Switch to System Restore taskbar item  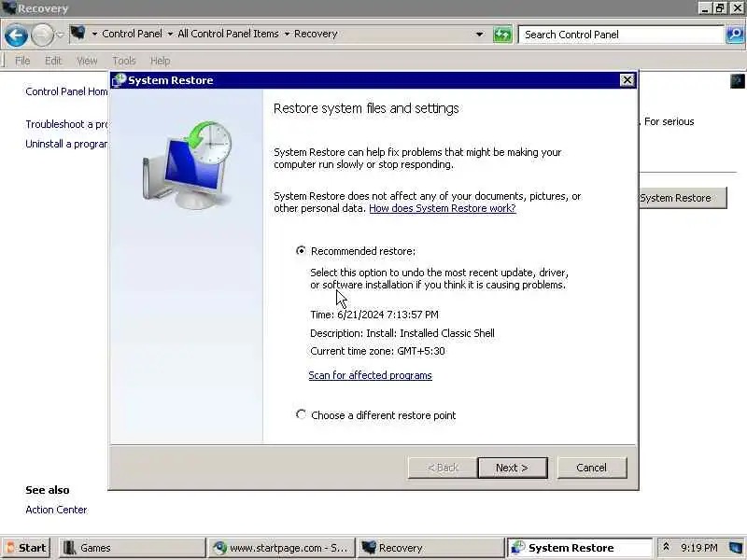(580, 548)
